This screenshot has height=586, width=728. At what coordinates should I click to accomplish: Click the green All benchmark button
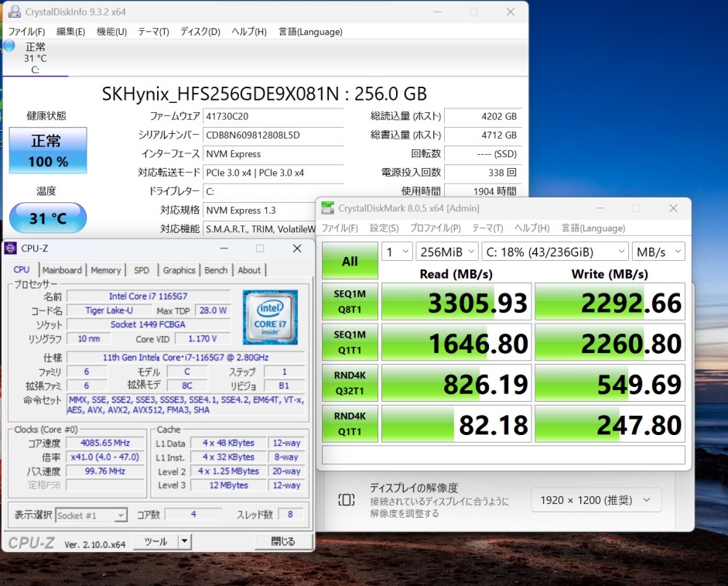350,261
